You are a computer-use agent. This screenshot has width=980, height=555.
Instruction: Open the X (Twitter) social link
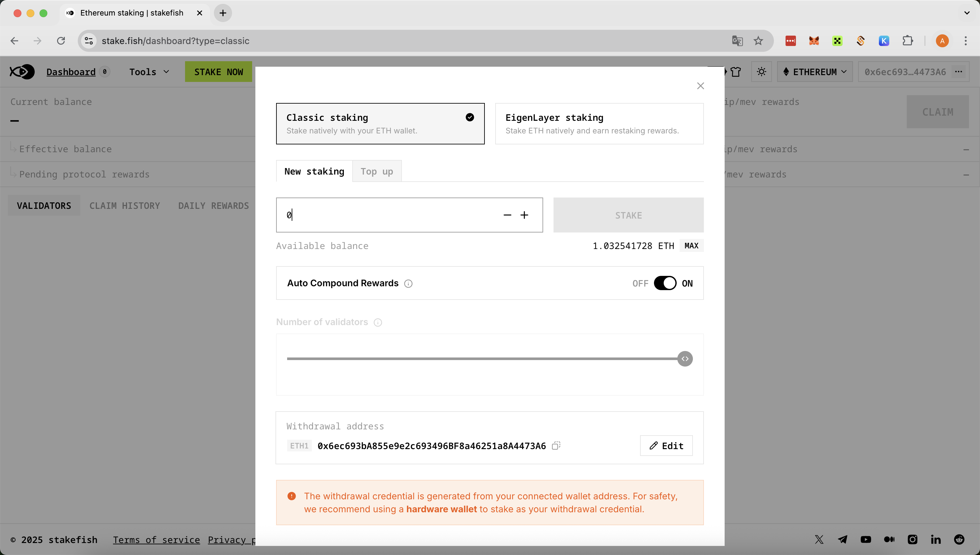[819, 539]
